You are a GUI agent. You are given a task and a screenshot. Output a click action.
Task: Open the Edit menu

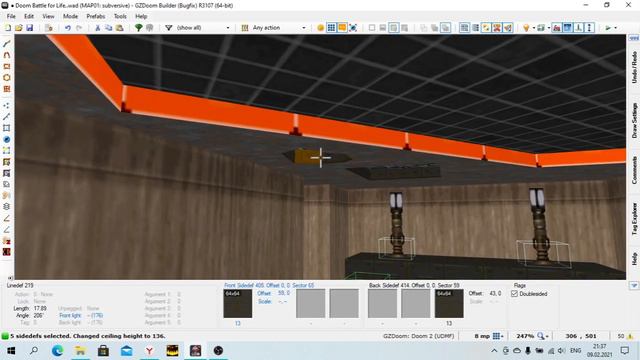[x=29, y=16]
